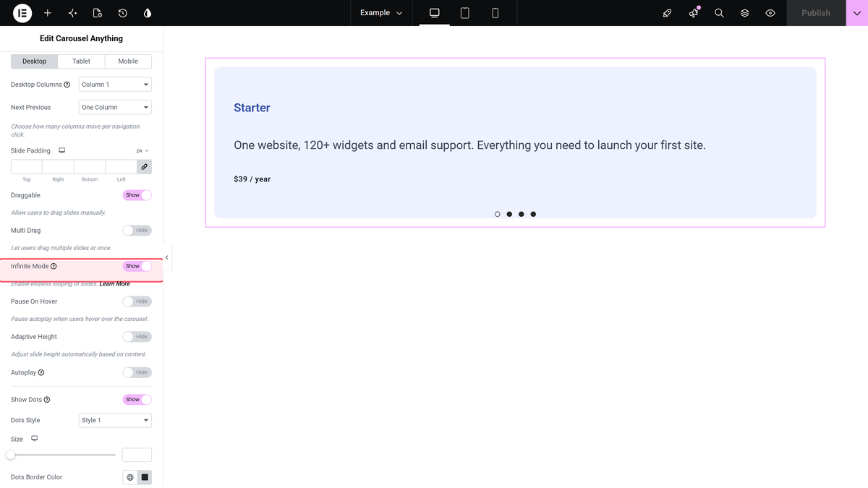
Task: Select the slide text starting One website
Action: tap(469, 145)
